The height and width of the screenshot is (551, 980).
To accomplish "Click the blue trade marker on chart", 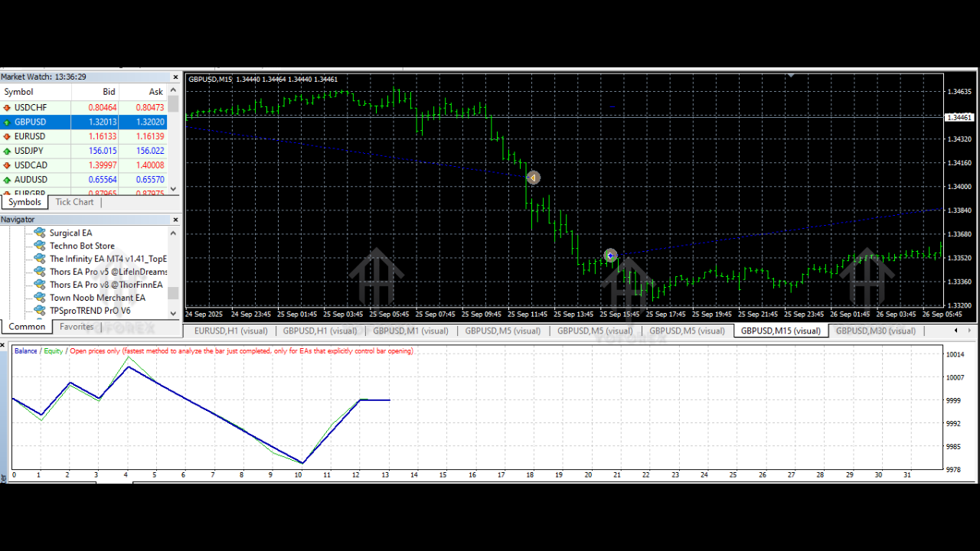I will tap(610, 256).
